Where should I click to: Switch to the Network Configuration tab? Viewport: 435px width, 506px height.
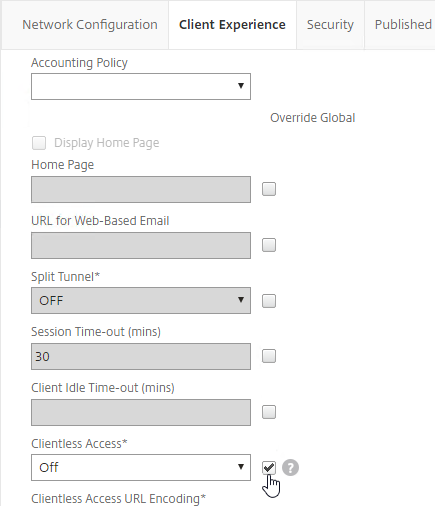click(x=90, y=25)
